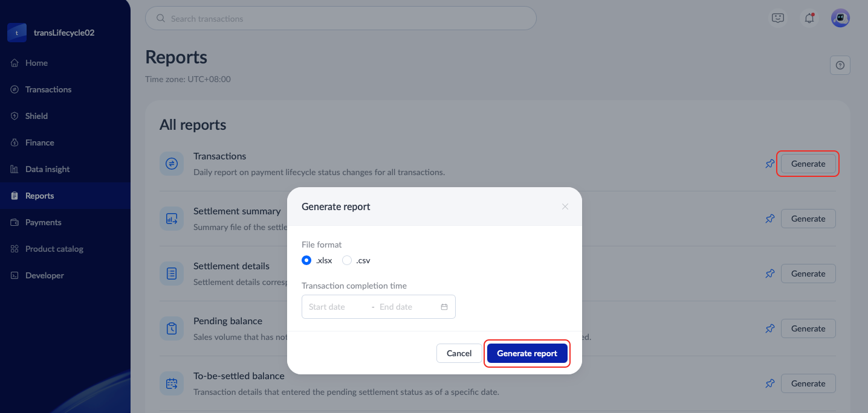Click the Generate report button
Screen dimensions: 868x413
[527, 353]
